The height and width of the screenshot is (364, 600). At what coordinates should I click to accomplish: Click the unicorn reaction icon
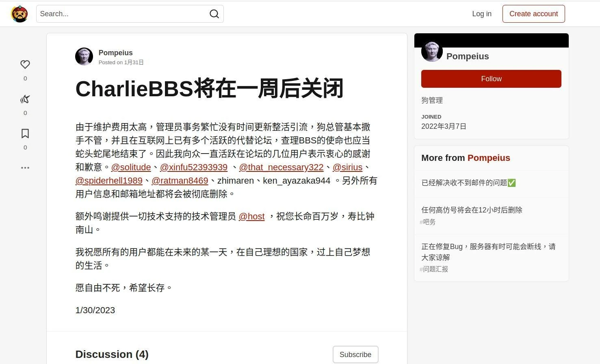tap(25, 99)
